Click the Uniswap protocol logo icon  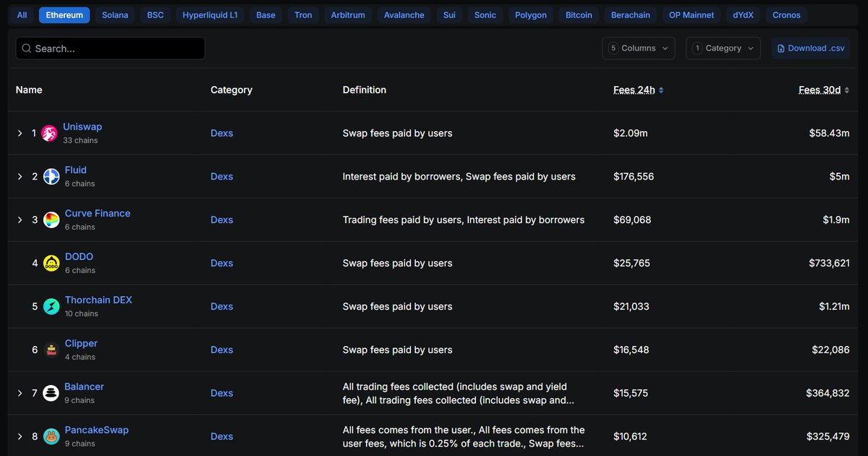[50, 133]
